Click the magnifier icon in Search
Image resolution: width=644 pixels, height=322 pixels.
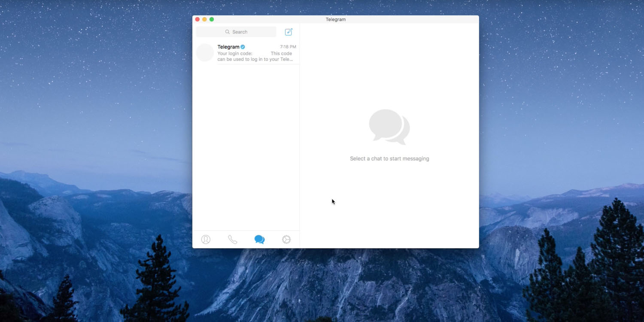[228, 32]
